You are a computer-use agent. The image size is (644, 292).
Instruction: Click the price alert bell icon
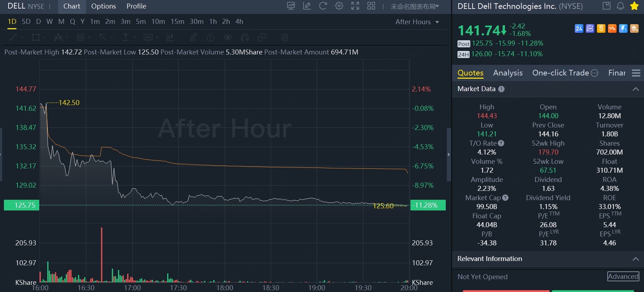click(620, 6)
